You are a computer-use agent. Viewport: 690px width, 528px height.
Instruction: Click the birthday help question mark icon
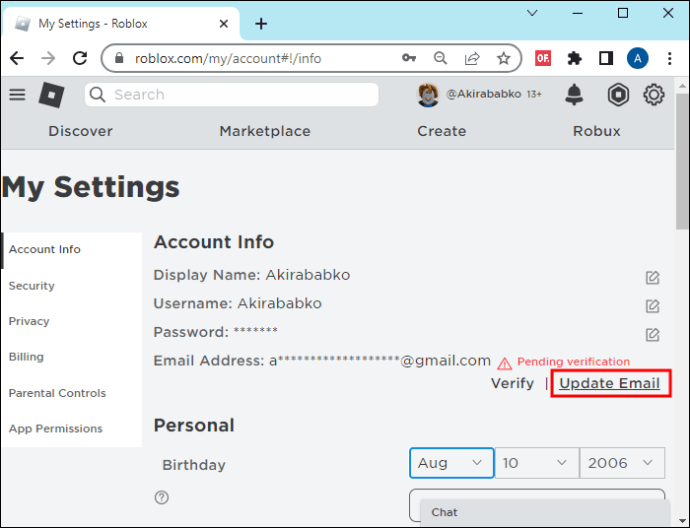[161, 498]
